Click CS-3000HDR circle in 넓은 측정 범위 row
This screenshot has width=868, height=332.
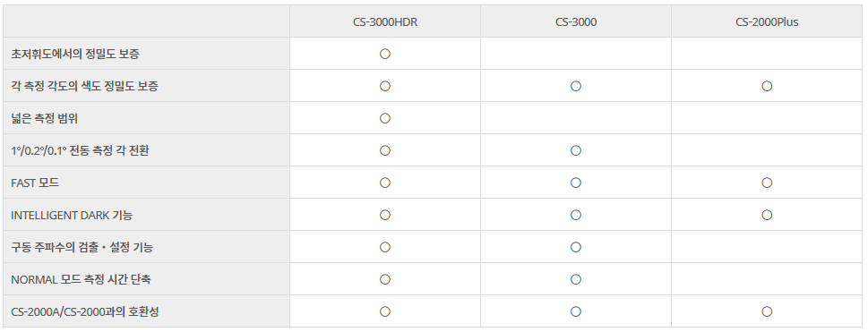pos(385,118)
